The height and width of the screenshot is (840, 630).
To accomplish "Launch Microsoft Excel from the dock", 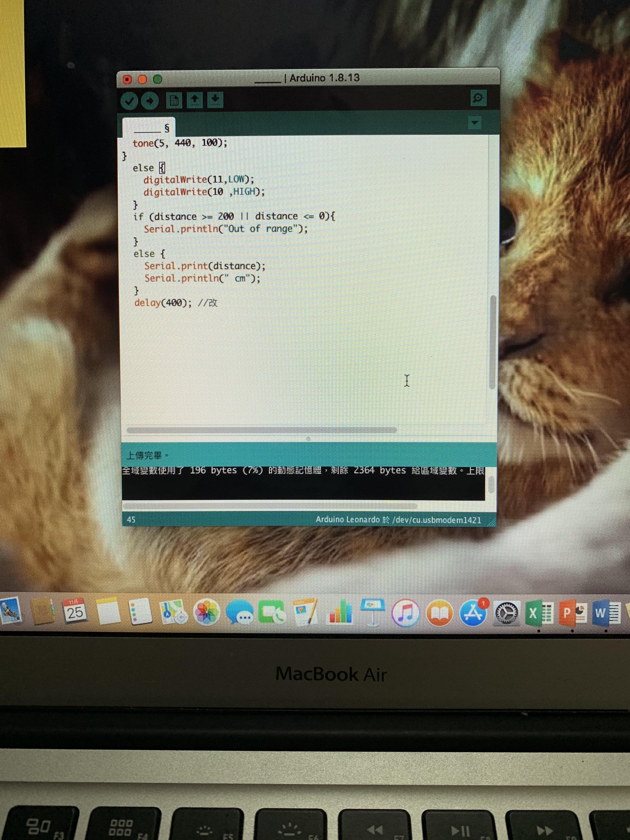I will point(538,613).
